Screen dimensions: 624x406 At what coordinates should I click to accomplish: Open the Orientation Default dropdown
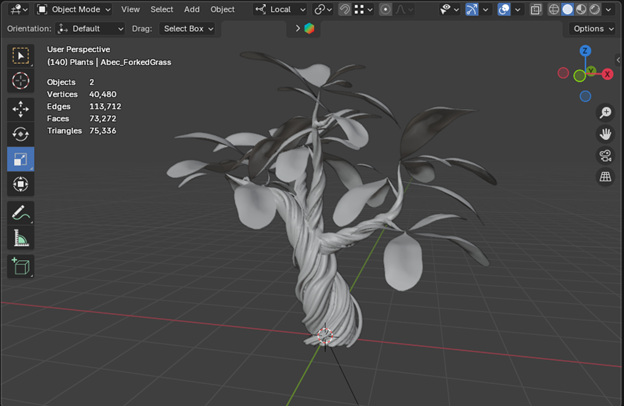[92, 29]
